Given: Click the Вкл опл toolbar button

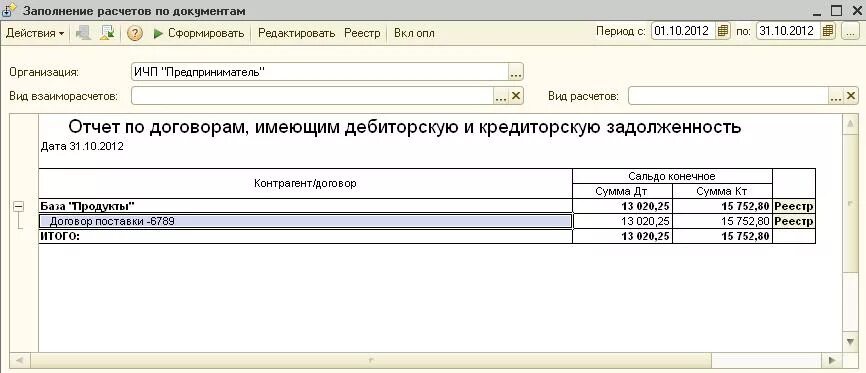Looking at the screenshot, I should (414, 33).
